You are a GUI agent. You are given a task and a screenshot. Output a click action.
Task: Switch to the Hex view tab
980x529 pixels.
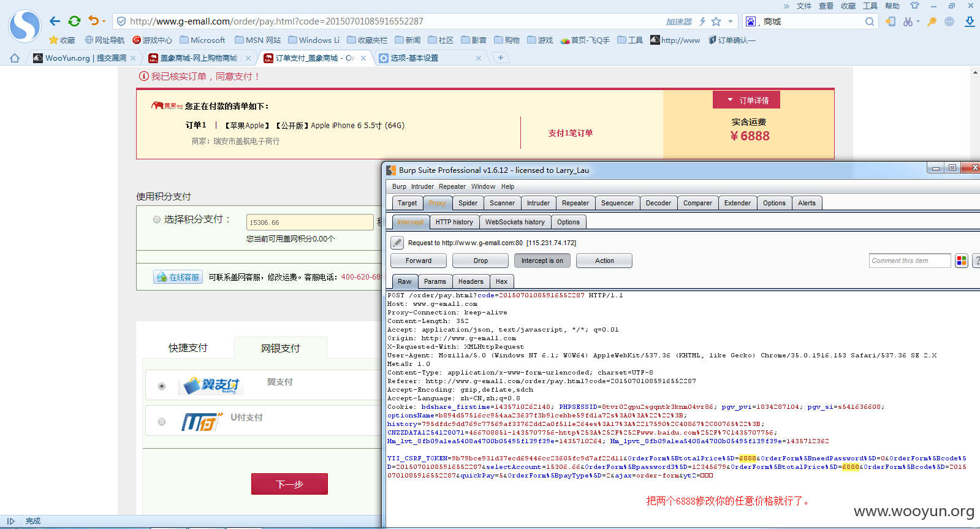pos(501,281)
